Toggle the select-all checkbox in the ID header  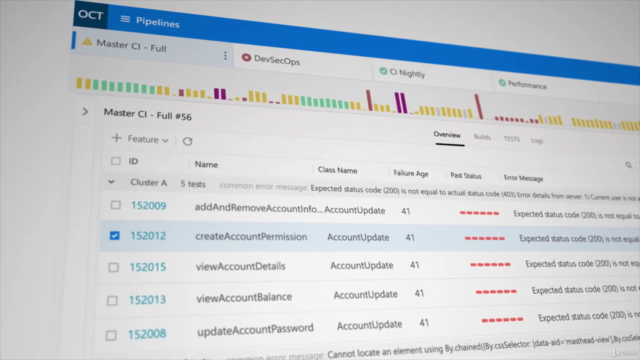pyautogui.click(x=116, y=161)
